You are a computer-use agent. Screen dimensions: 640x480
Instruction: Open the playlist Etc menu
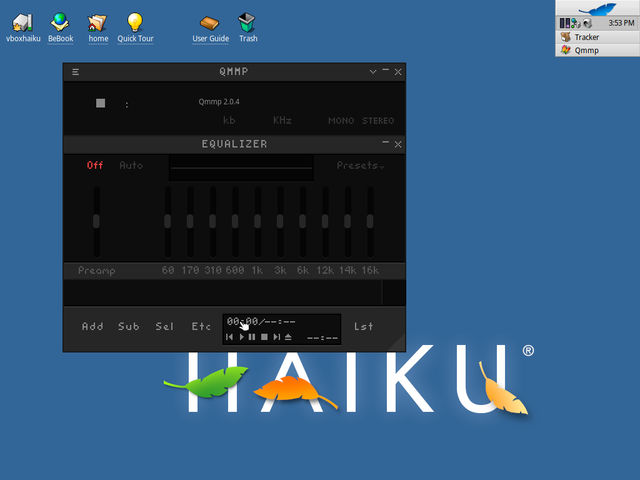click(201, 327)
